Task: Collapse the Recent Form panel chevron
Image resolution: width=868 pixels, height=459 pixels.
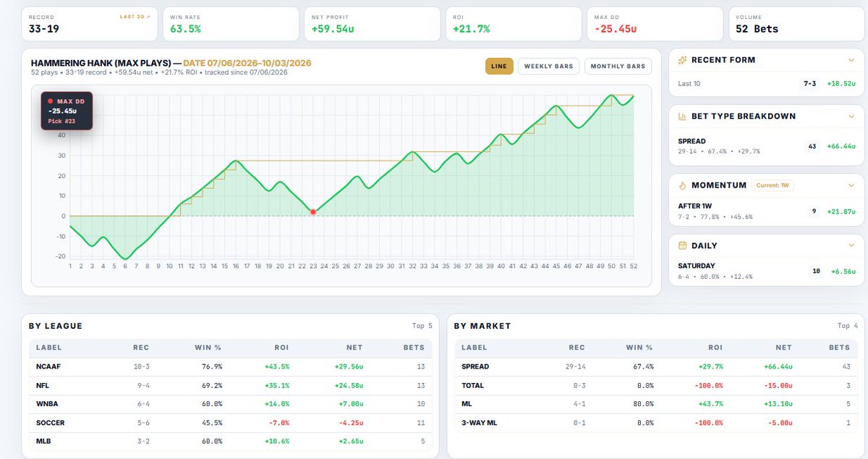Action: [851, 60]
